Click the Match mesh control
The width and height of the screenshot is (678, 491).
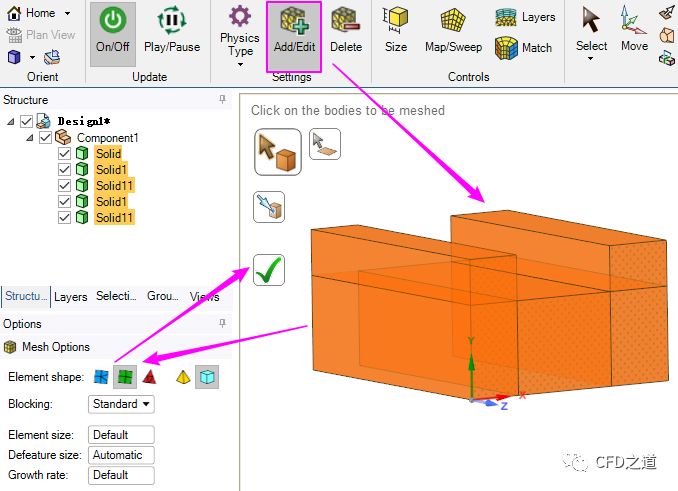(524, 48)
